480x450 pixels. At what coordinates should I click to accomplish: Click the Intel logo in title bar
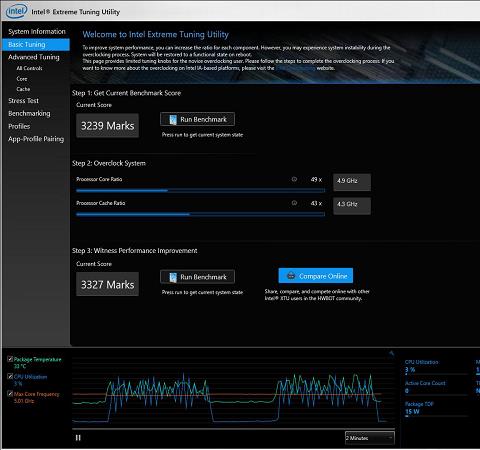tap(17, 11)
